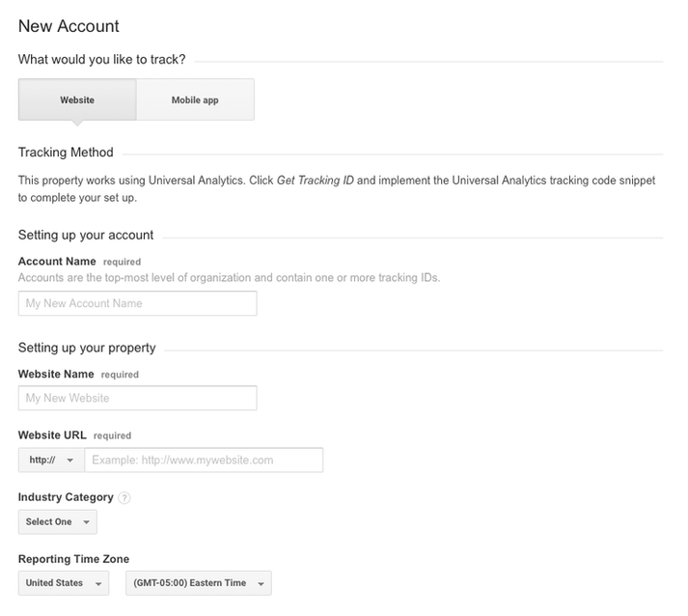Click the Tracking Method section heading
The image size is (688, 616).
(x=66, y=152)
